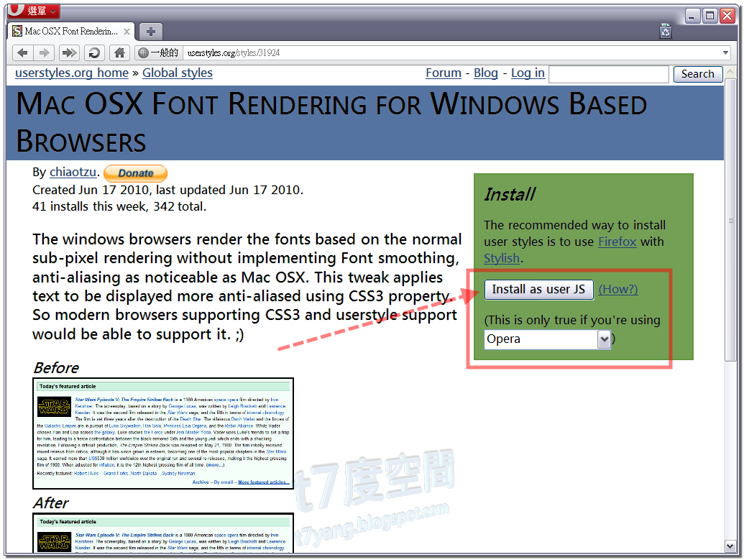Click the Search button

pos(697,74)
